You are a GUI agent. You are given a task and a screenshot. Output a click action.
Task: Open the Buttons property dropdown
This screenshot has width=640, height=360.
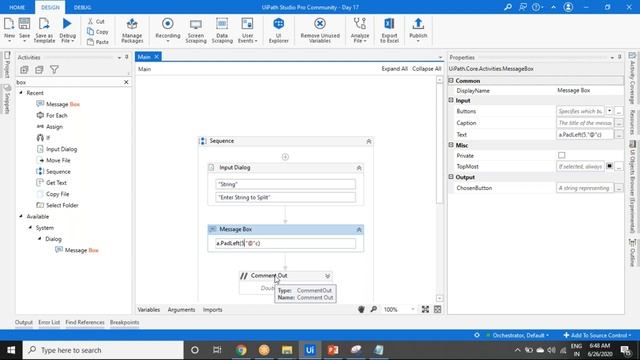tap(609, 111)
